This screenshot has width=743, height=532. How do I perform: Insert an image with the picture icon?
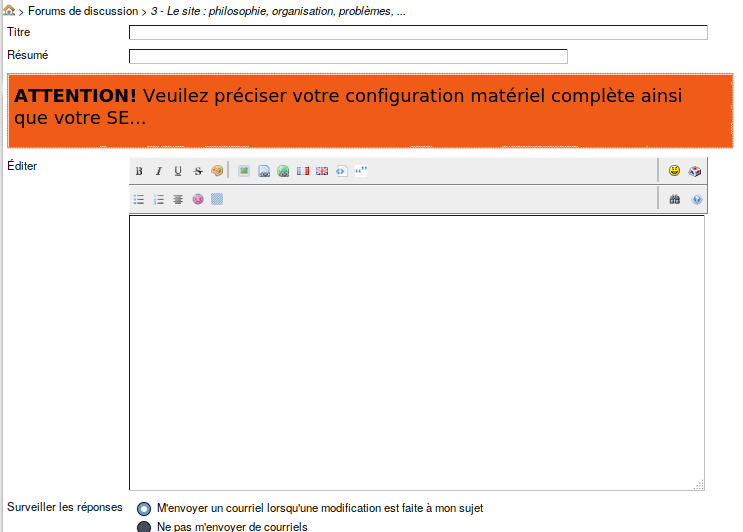point(244,171)
